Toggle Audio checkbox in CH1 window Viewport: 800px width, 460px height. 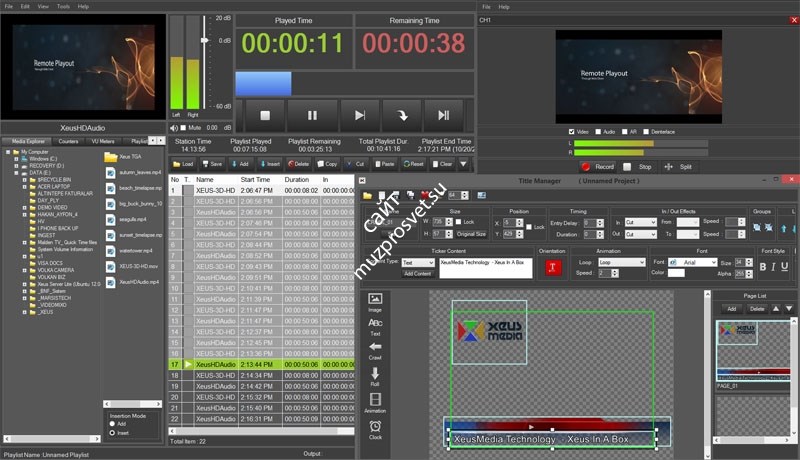598,132
